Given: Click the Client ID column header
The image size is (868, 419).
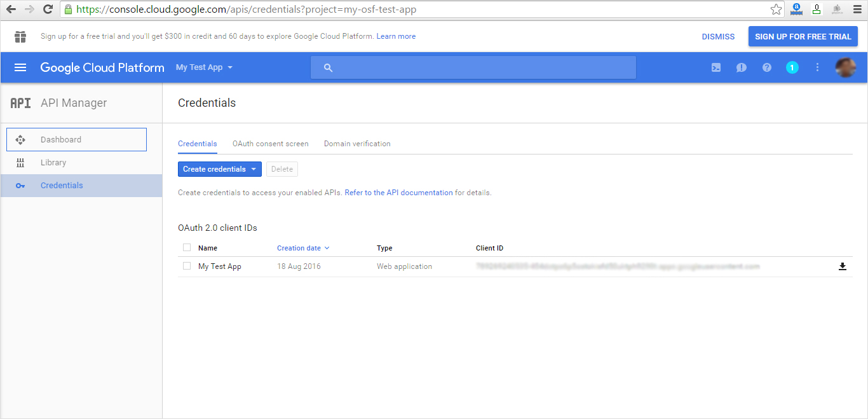Looking at the screenshot, I should (489, 248).
